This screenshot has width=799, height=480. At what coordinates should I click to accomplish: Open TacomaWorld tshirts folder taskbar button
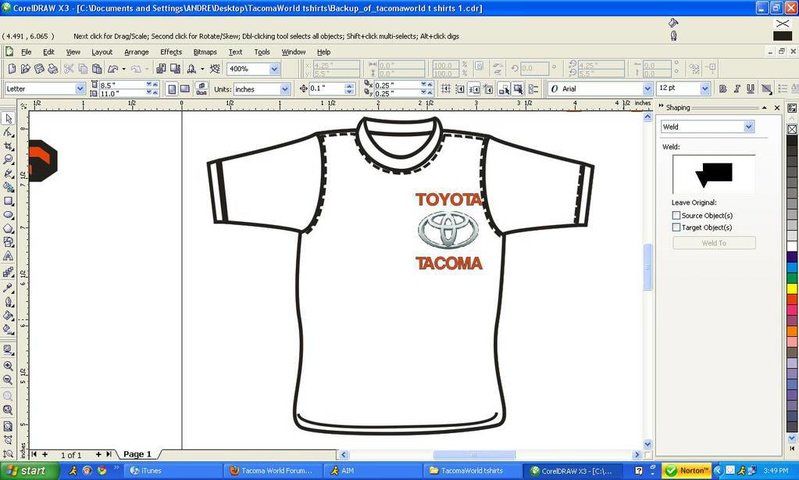[472, 471]
